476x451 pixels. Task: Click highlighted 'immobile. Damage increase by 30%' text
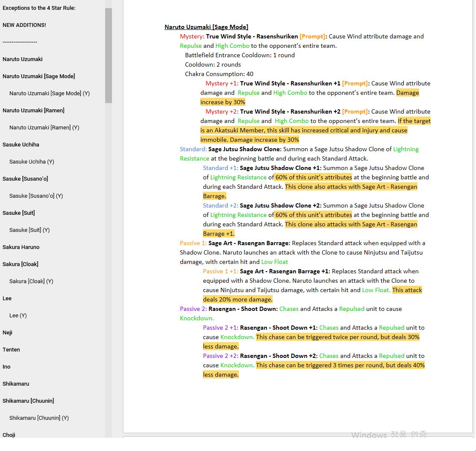coord(250,140)
